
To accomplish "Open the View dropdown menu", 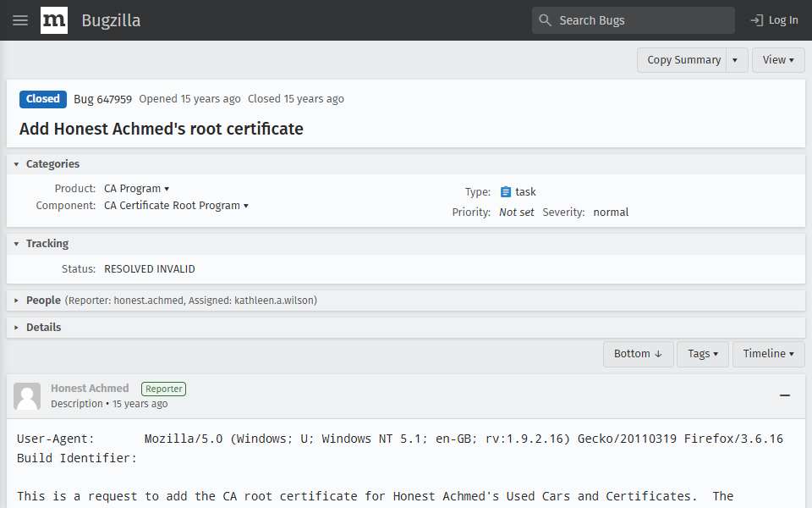I will click(778, 60).
